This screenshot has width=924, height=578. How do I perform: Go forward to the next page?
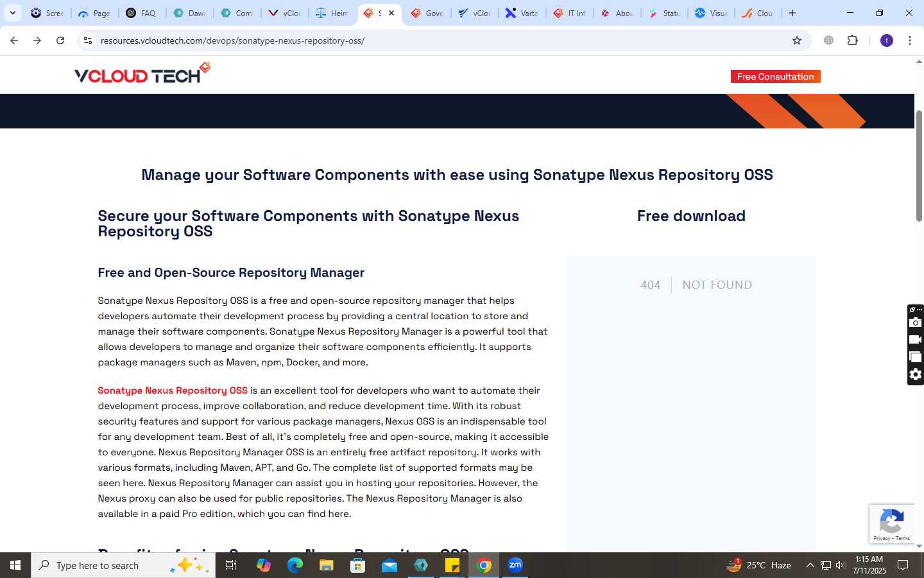pyautogui.click(x=37, y=40)
